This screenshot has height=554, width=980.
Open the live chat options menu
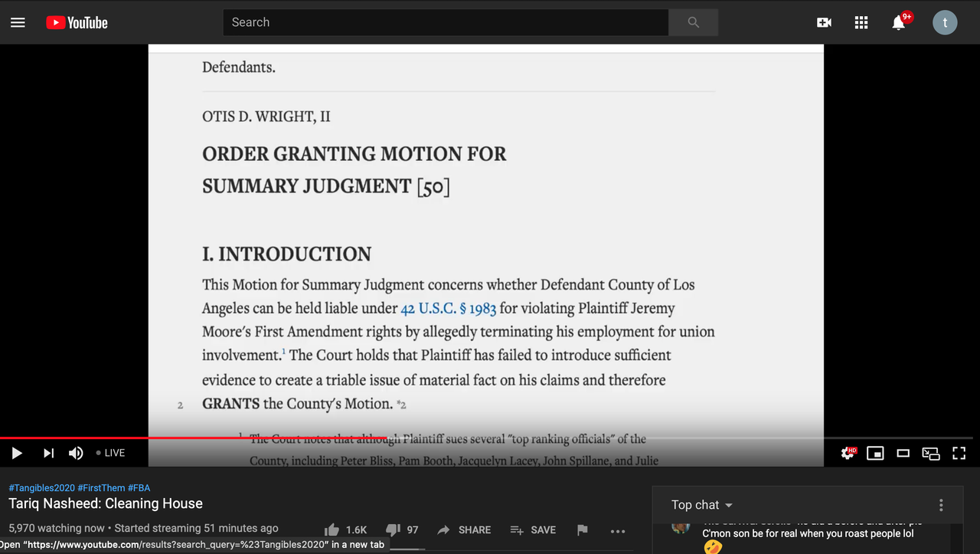click(940, 504)
